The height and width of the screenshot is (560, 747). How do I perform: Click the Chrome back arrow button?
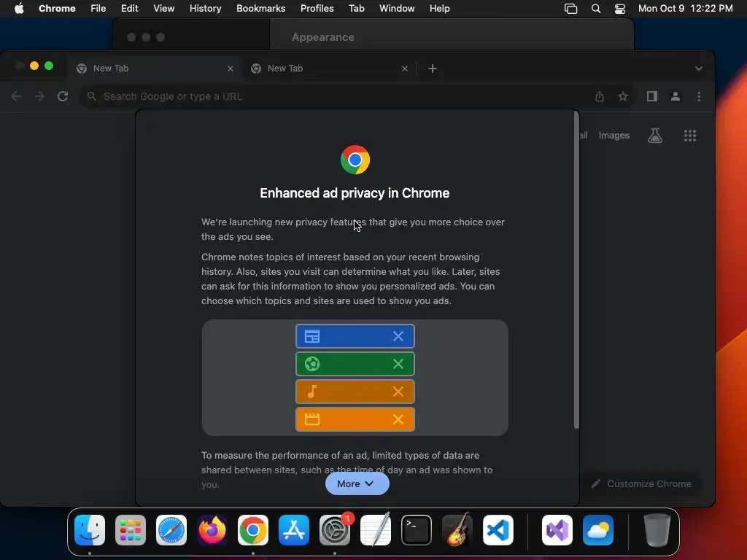click(16, 97)
